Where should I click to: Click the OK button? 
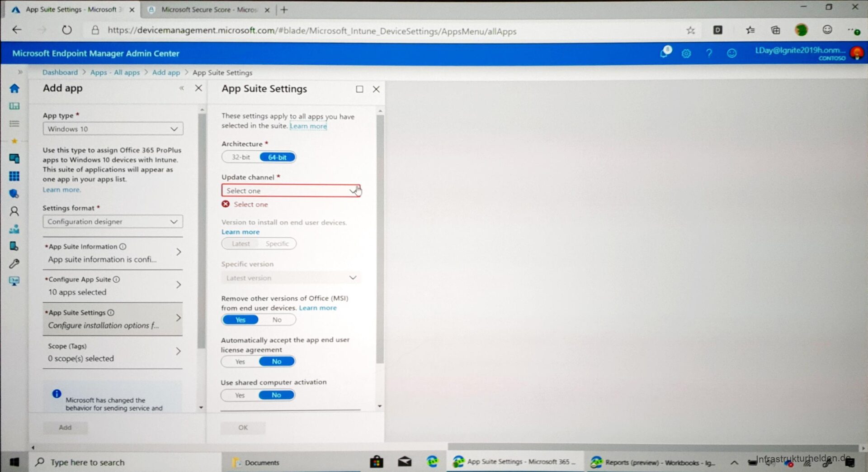243,428
